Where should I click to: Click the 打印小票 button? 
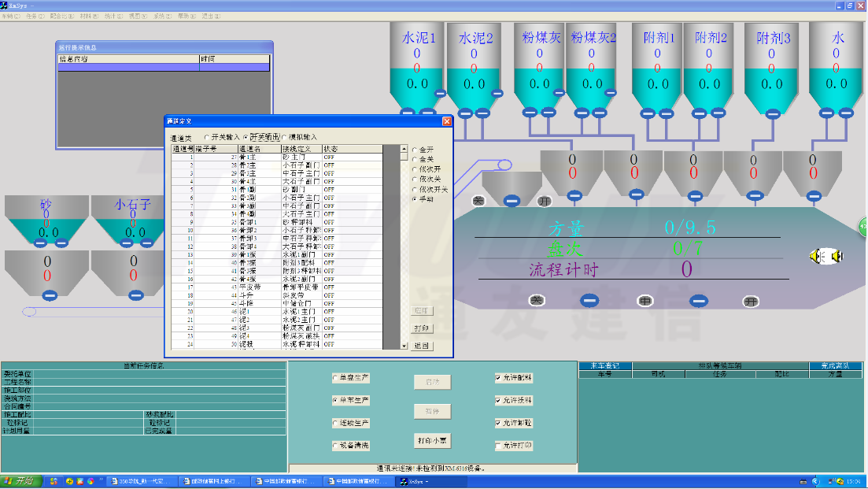432,441
